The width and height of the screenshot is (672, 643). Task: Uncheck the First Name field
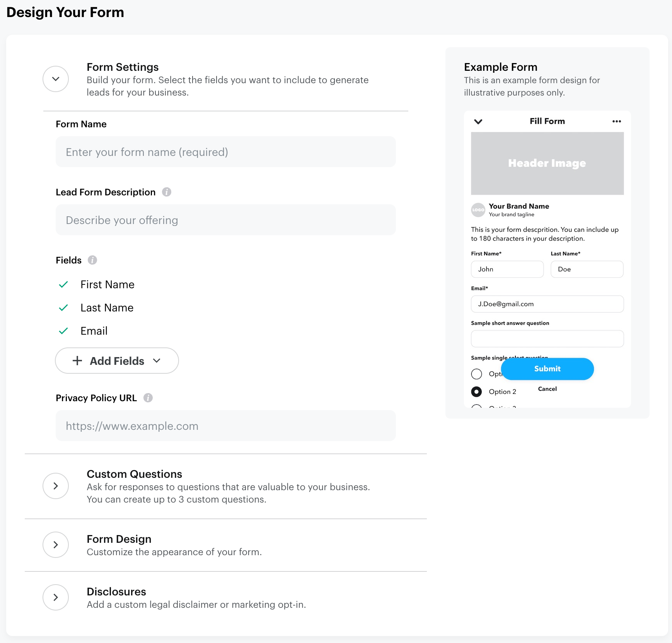tap(63, 285)
